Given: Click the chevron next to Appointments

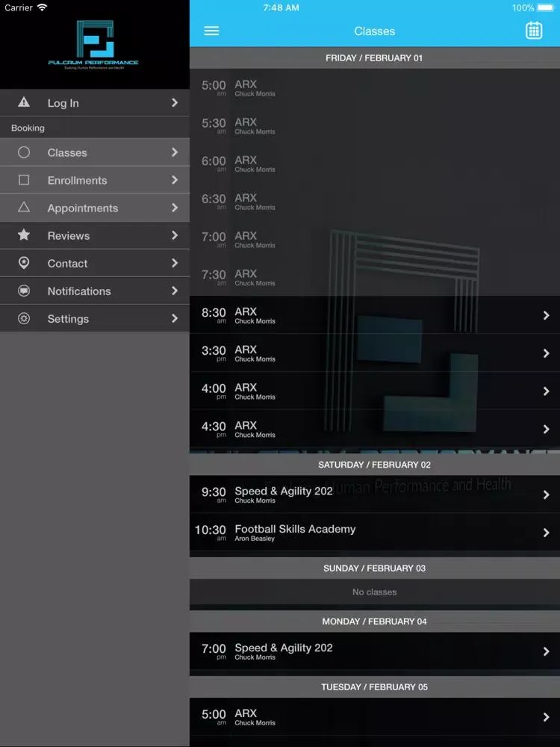Looking at the screenshot, I should point(175,207).
